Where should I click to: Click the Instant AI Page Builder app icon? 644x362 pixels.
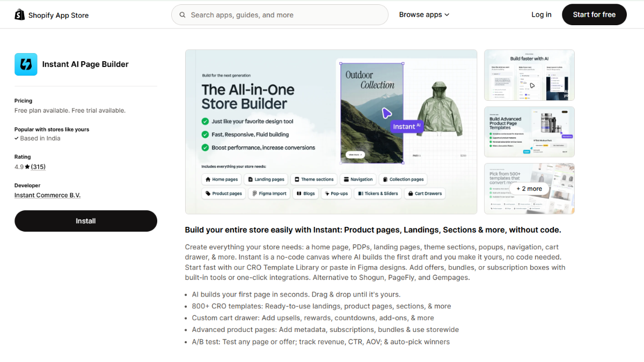(x=26, y=64)
